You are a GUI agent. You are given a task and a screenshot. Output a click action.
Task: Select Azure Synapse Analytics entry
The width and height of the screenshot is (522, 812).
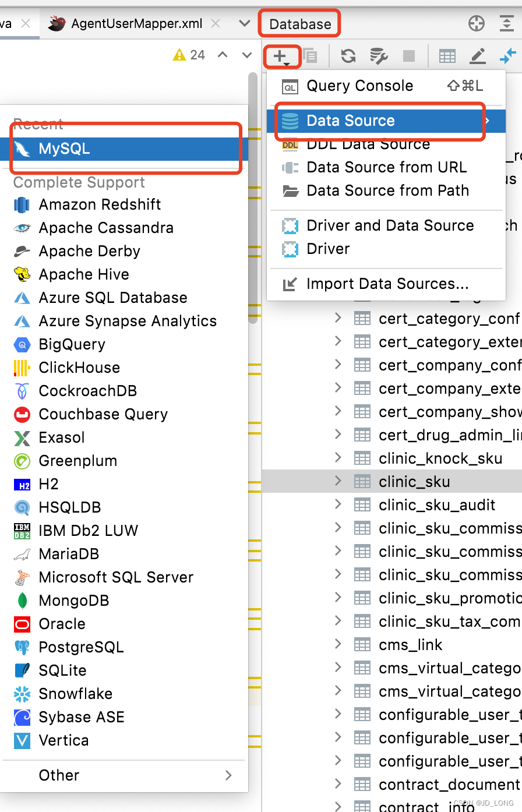[124, 321]
